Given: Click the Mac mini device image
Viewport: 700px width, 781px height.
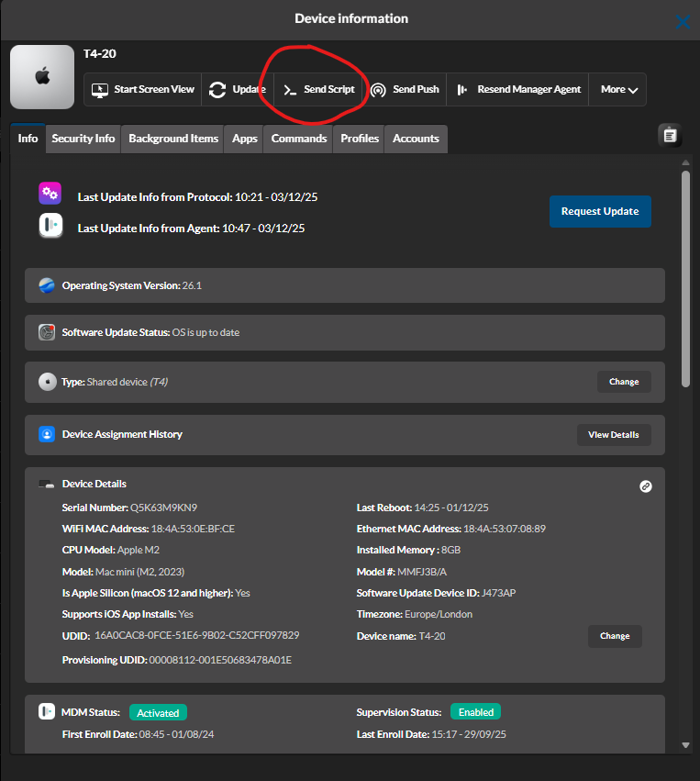Looking at the screenshot, I should point(42,77).
